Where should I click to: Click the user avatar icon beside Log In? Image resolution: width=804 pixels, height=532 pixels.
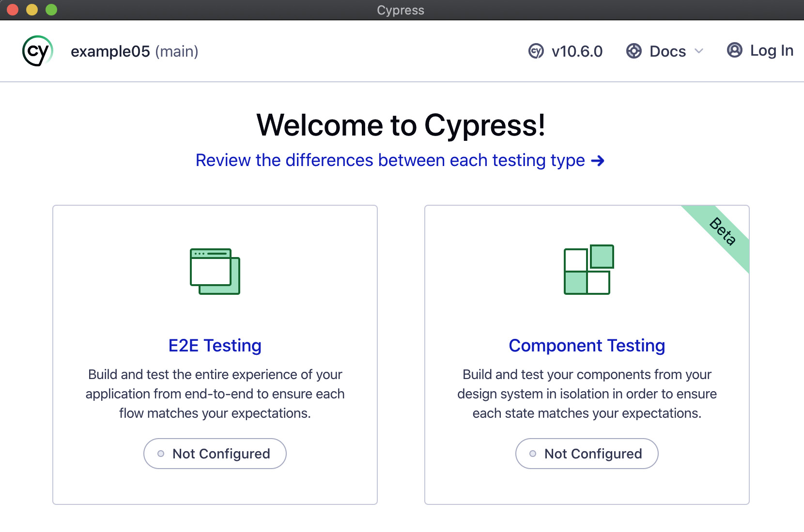734,50
